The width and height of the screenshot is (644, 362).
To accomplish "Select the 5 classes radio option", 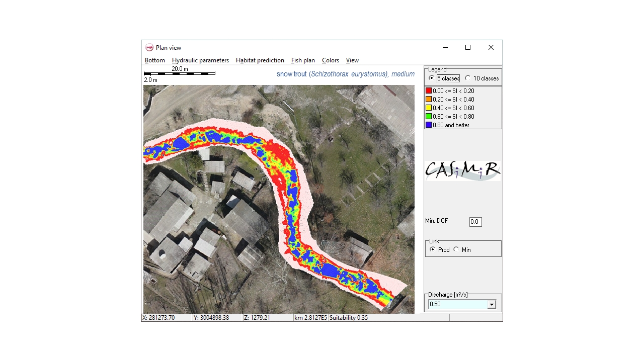I will pos(432,78).
